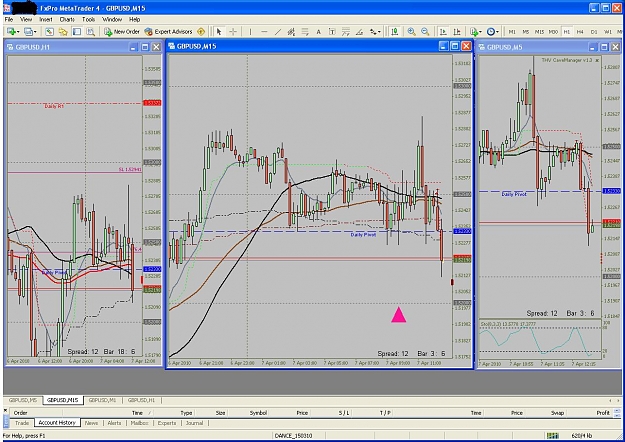Open the Help menu
Viewport: 625px width, 442px height.
pyautogui.click(x=134, y=19)
